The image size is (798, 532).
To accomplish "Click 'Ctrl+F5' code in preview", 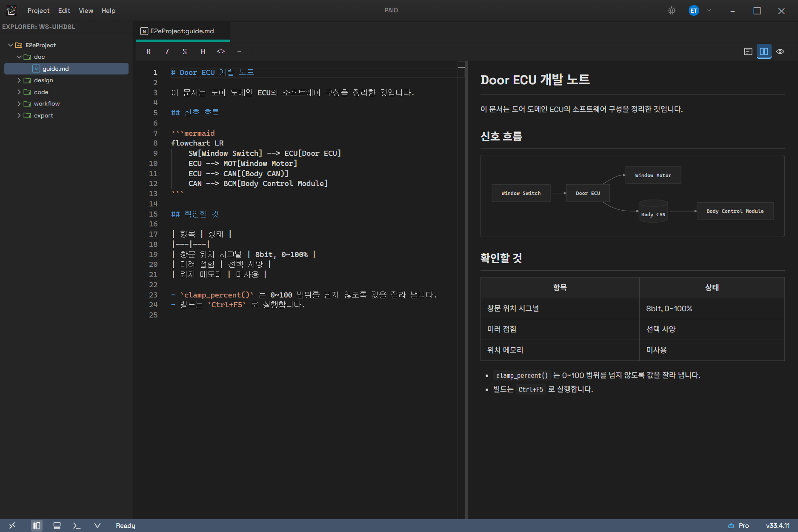I will 531,389.
